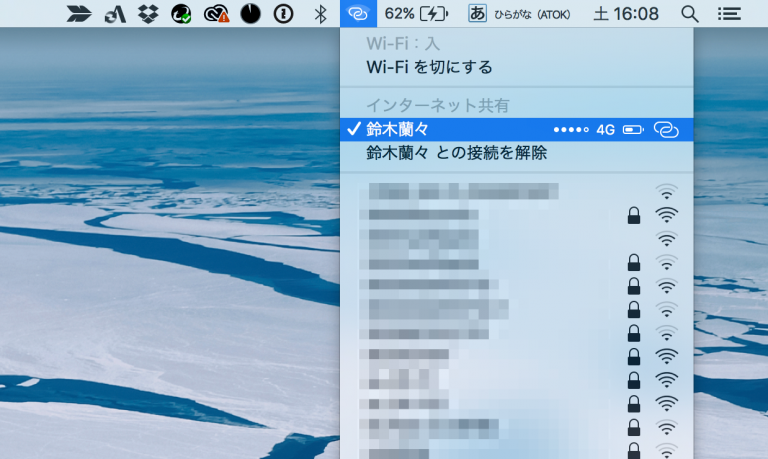Click the hotspot link icon in 鈴木蘭々 row
The height and width of the screenshot is (459, 768).
666,129
